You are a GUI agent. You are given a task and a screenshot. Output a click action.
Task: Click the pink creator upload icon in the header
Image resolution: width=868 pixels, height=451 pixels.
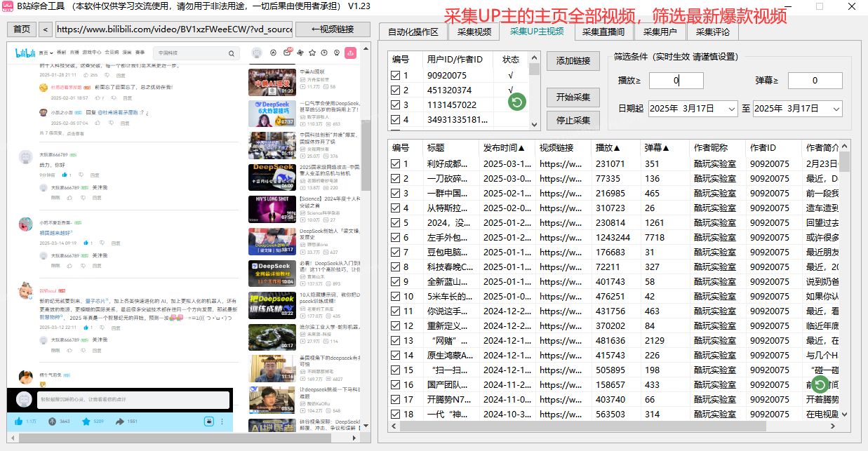[351, 53]
